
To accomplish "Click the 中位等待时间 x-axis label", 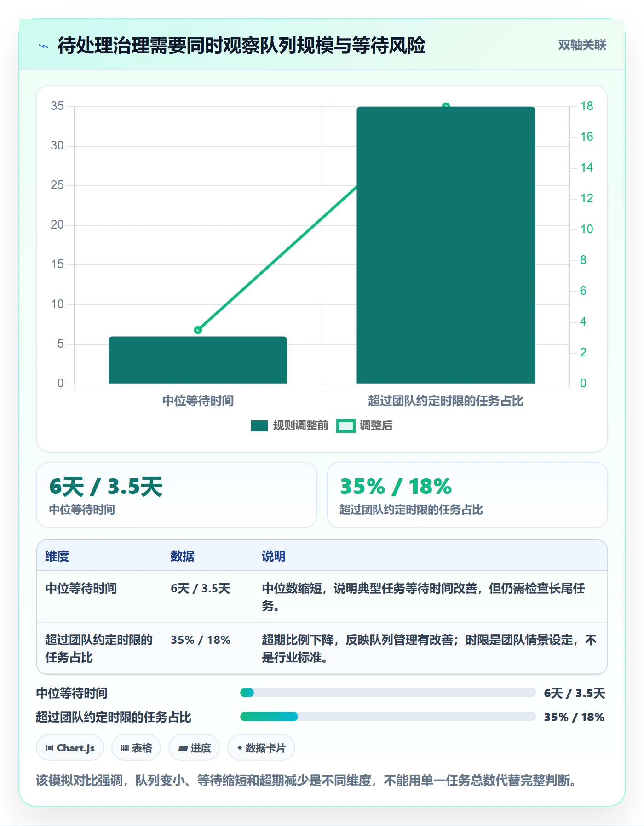I will (198, 401).
